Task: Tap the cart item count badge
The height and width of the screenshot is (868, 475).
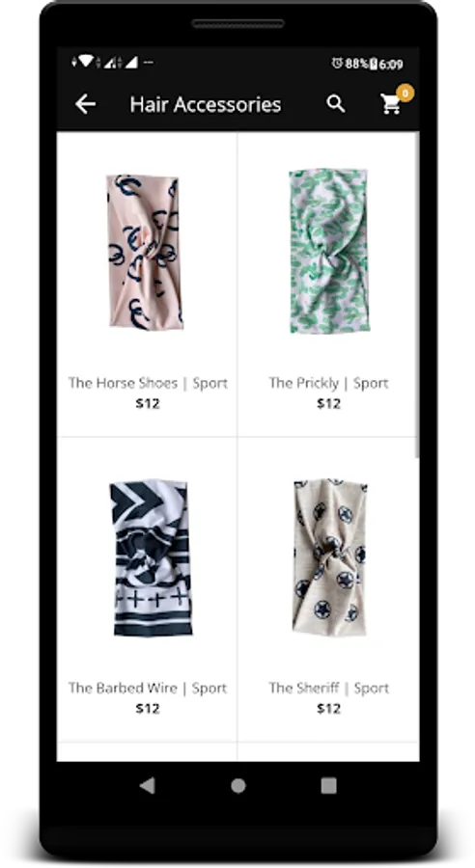Action: click(x=405, y=93)
